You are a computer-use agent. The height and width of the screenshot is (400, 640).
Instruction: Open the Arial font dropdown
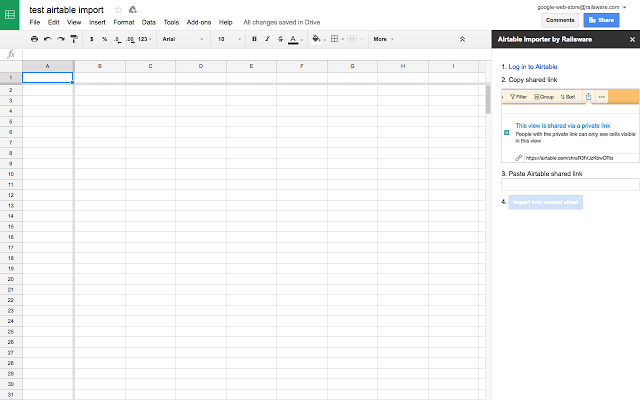(x=183, y=39)
